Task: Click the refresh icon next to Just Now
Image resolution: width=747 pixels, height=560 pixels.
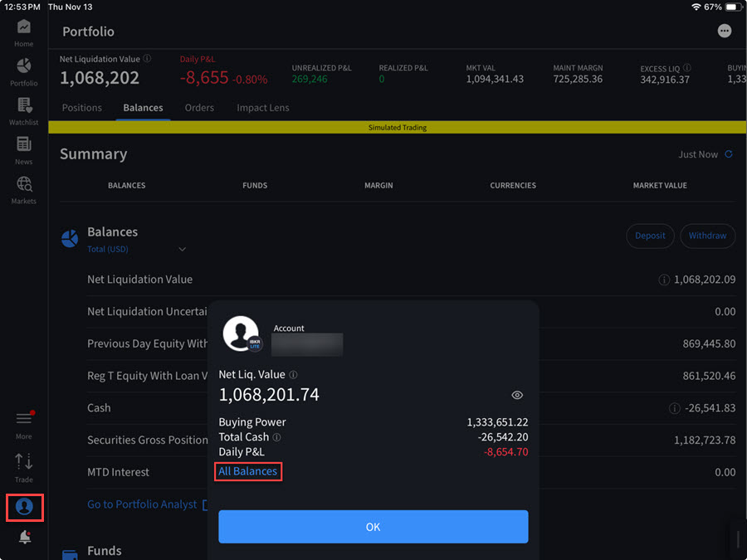Action: [729, 153]
